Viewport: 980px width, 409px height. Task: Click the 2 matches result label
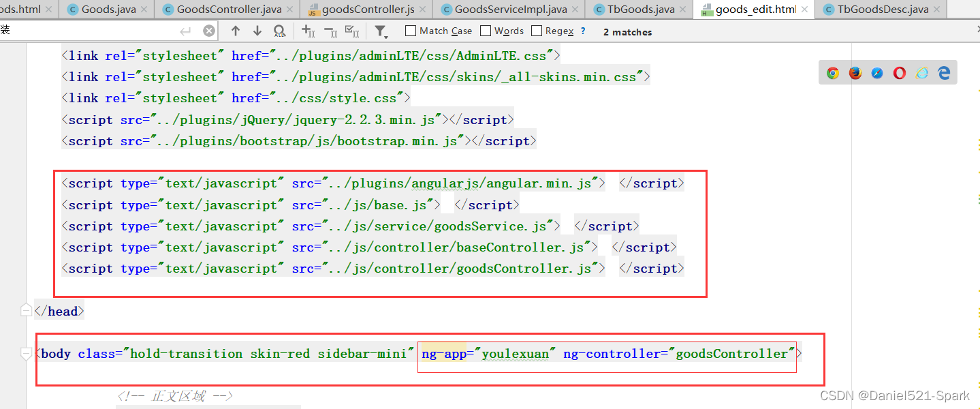[x=627, y=31]
